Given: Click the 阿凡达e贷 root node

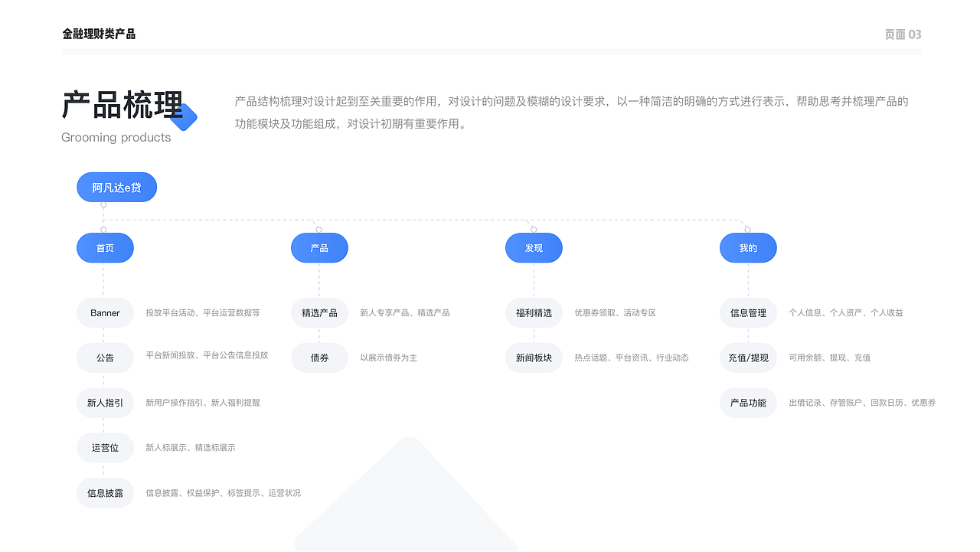Looking at the screenshot, I should pos(116,187).
